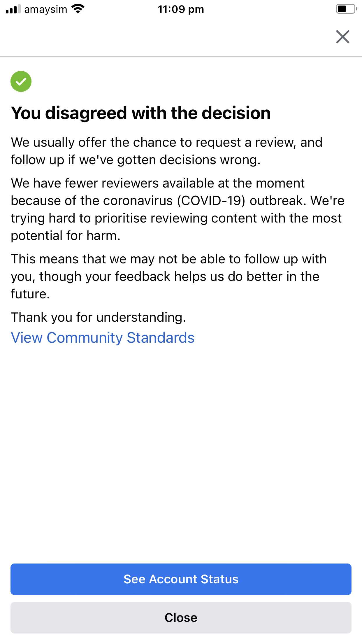Tap the cellular signal strength icon
Image resolution: width=362 pixels, height=644 pixels.
coord(13,9)
